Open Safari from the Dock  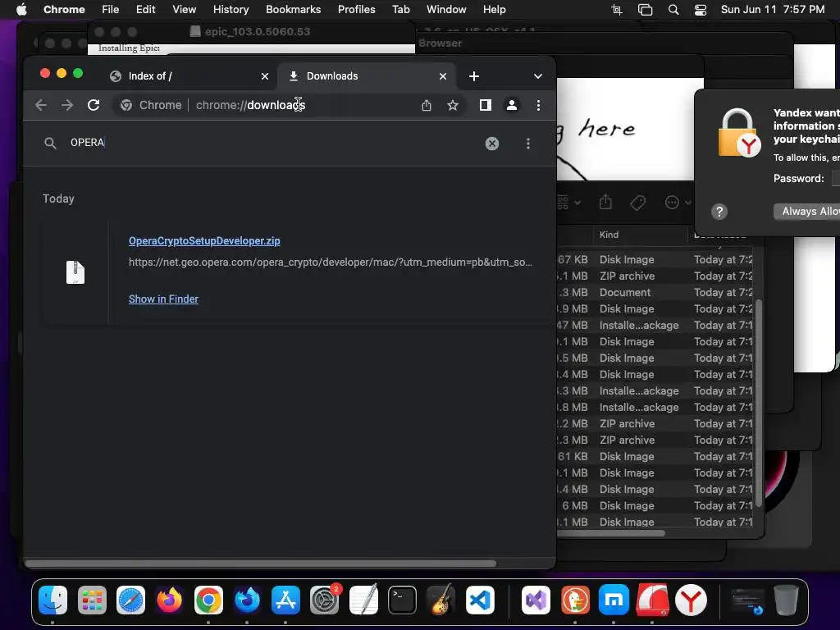[x=130, y=600]
